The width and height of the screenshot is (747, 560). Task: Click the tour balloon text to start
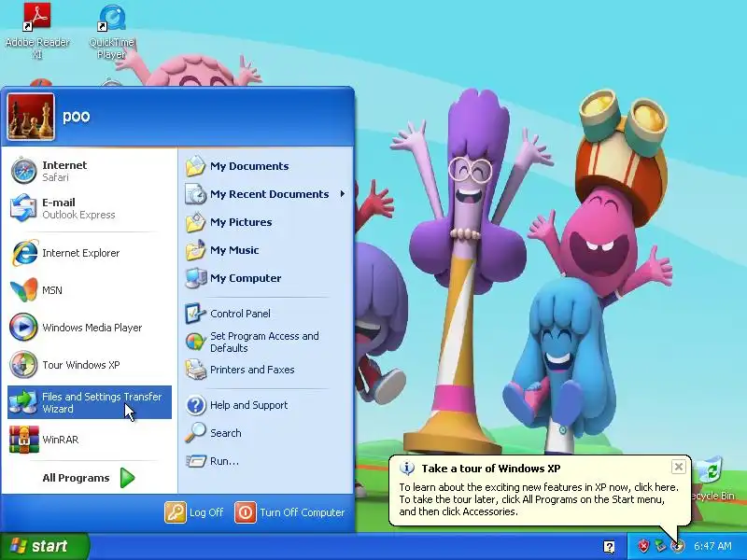[539, 499]
